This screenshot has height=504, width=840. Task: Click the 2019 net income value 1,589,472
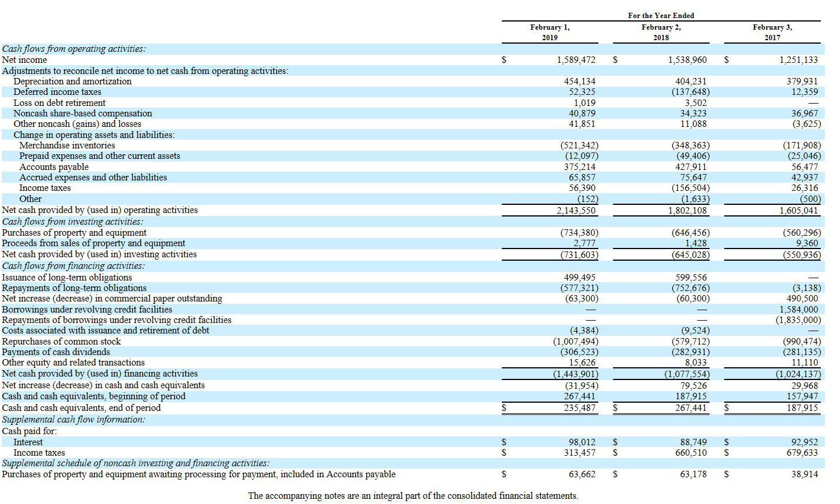tap(575, 59)
